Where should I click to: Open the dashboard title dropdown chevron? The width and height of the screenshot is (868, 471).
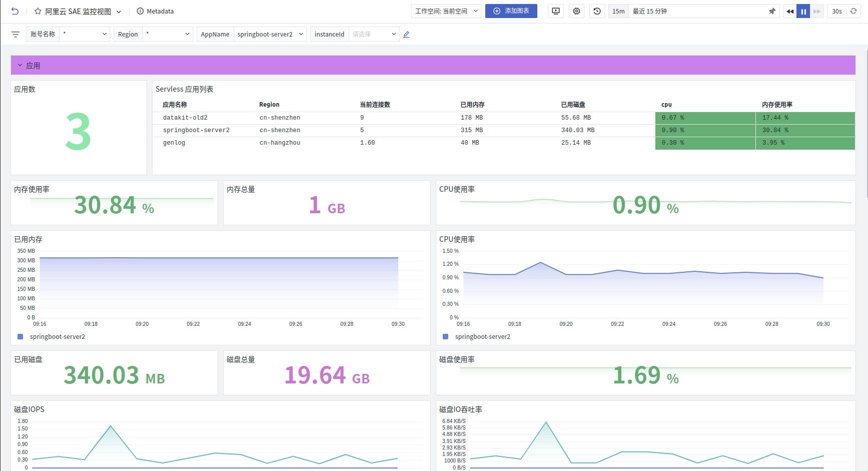pos(119,12)
